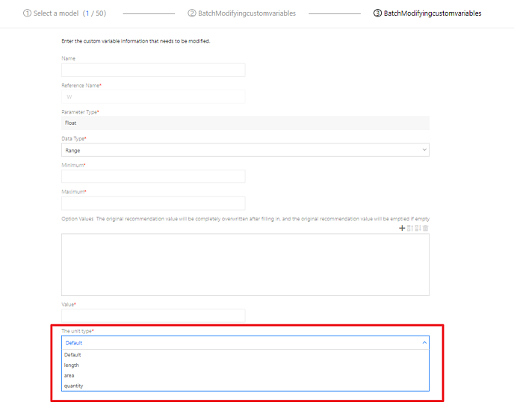Add a new option value with plus icon
514x420 pixels.
click(402, 228)
